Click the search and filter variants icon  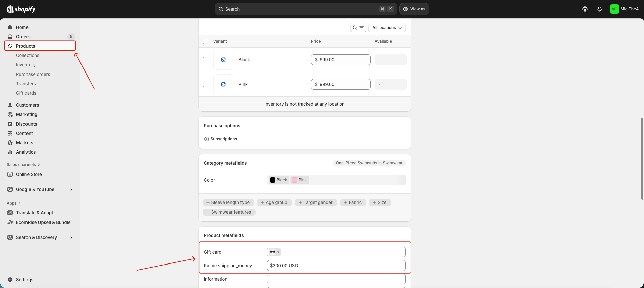click(358, 28)
